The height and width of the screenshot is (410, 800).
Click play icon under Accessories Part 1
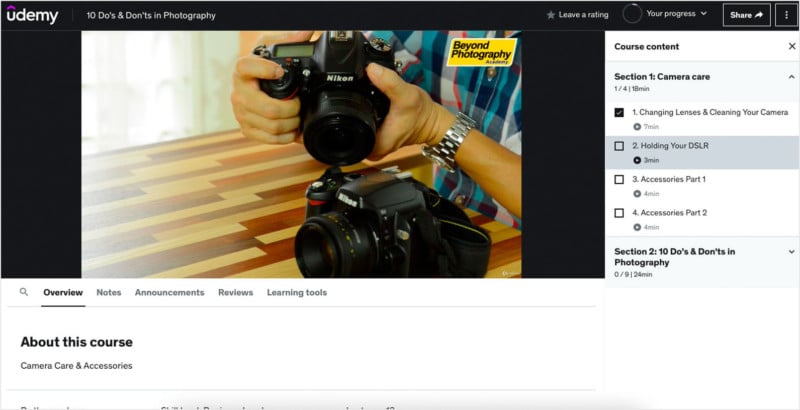click(x=637, y=193)
